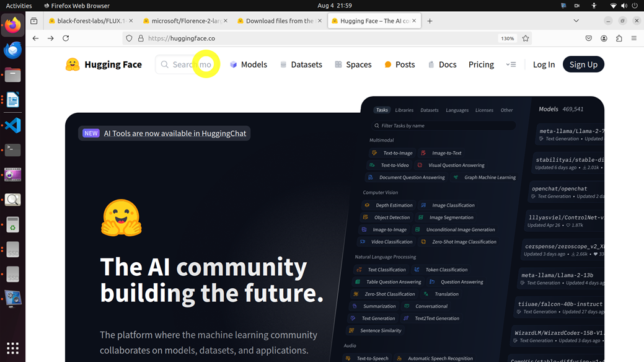Bookmark this page with the star icon
This screenshot has width=644, height=362.
click(x=526, y=38)
